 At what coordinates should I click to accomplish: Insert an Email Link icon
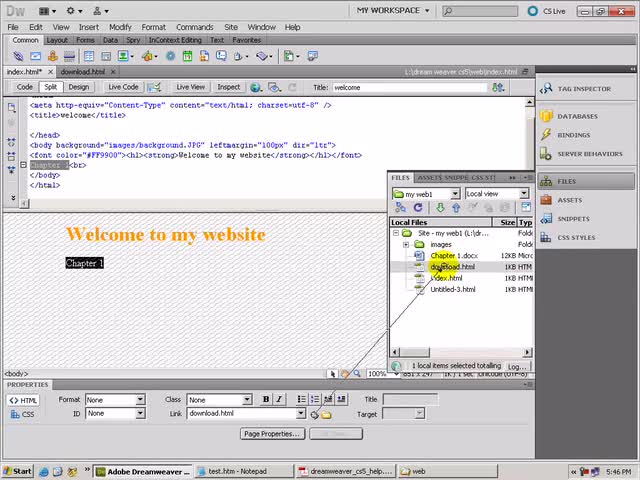tap(36, 56)
